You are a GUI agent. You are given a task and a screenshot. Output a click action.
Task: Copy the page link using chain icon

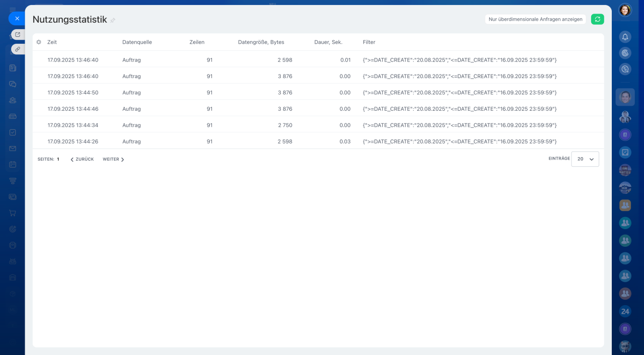[18, 49]
